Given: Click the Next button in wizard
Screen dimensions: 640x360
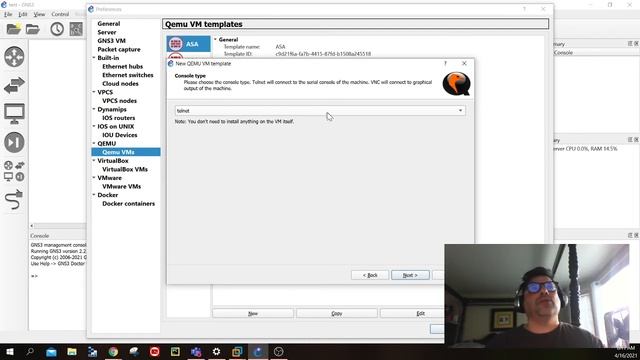Looking at the screenshot, I should 410,275.
